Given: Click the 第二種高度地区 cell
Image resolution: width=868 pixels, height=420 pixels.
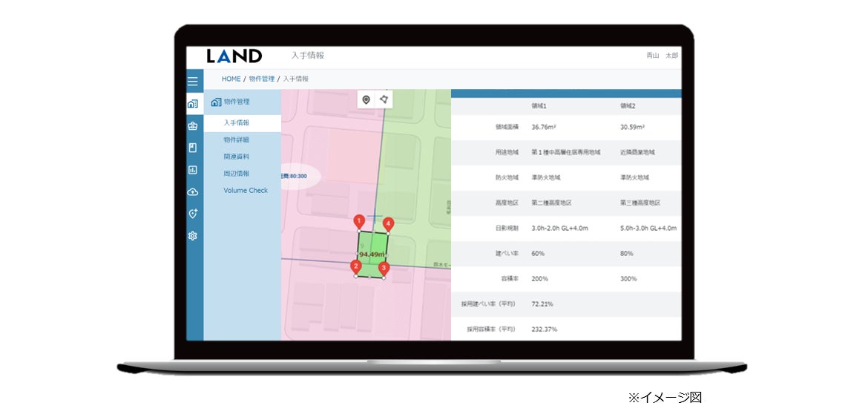Looking at the screenshot, I should [551, 203].
